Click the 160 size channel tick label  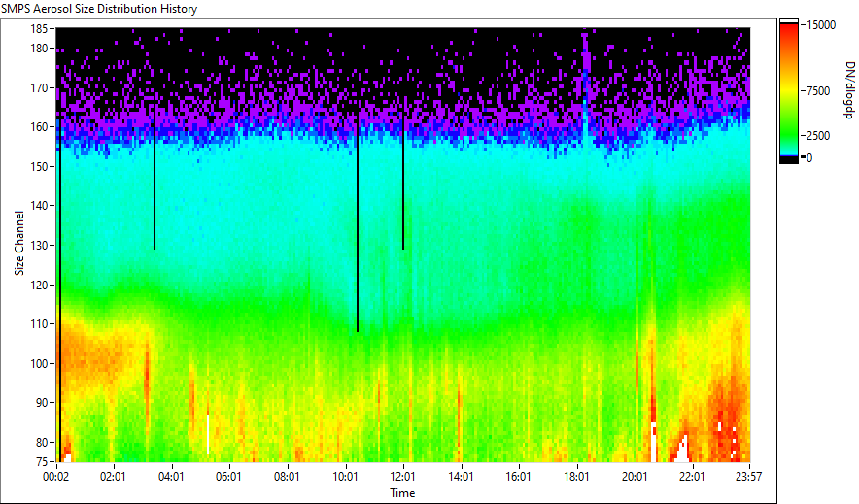click(x=39, y=127)
